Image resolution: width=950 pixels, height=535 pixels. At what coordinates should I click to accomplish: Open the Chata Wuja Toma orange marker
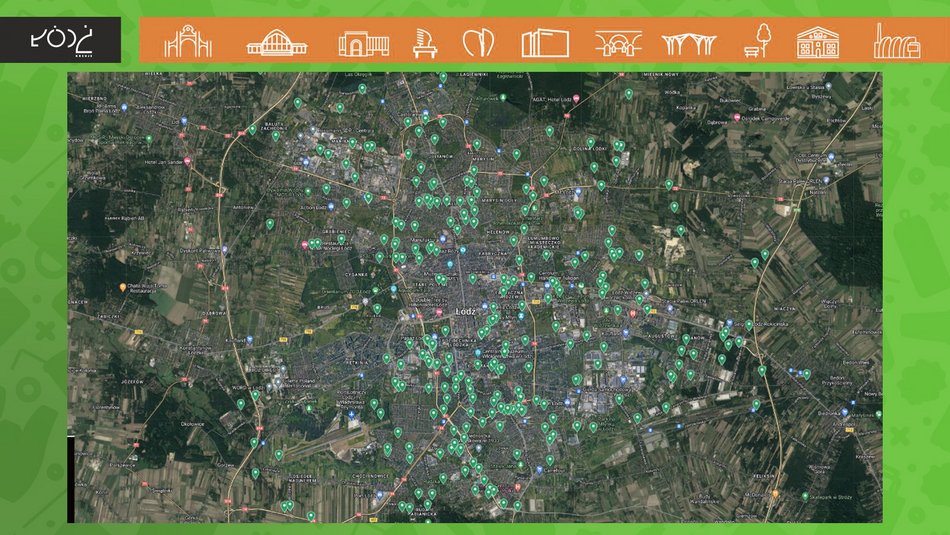(123, 287)
